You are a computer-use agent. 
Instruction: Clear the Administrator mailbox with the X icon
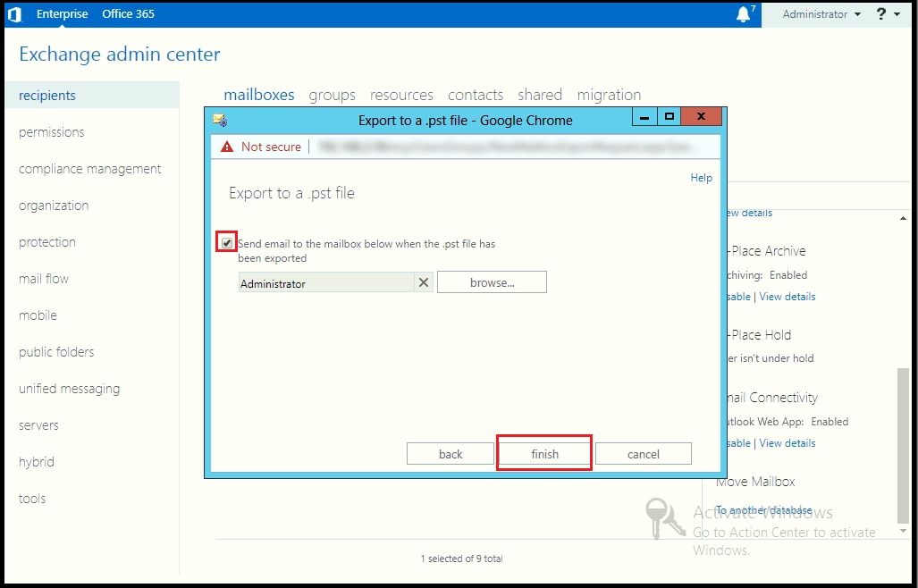click(x=424, y=283)
